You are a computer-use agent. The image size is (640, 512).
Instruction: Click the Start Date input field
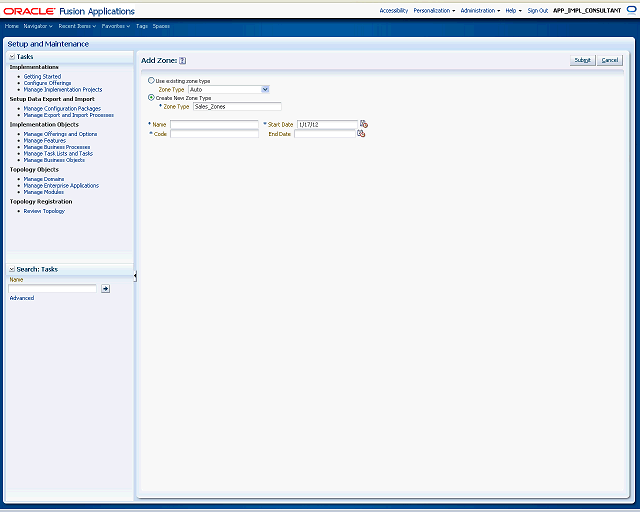click(327, 124)
